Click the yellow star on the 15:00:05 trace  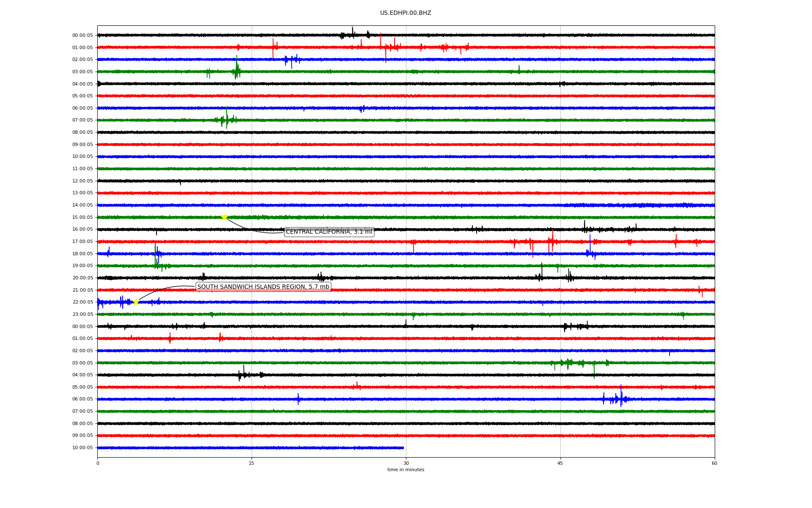(x=224, y=217)
